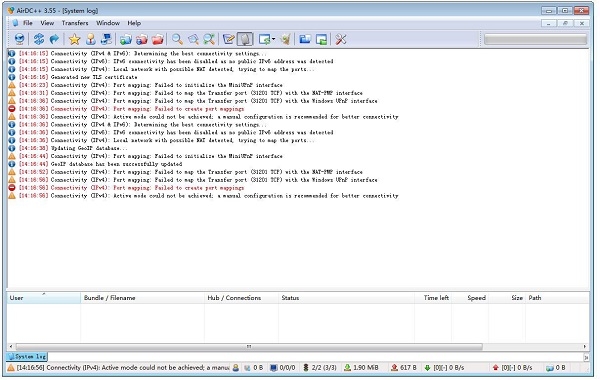Image resolution: width=600 pixels, height=380 pixels.
Task: Open the Public Hubs globe icon
Action: 19,39
